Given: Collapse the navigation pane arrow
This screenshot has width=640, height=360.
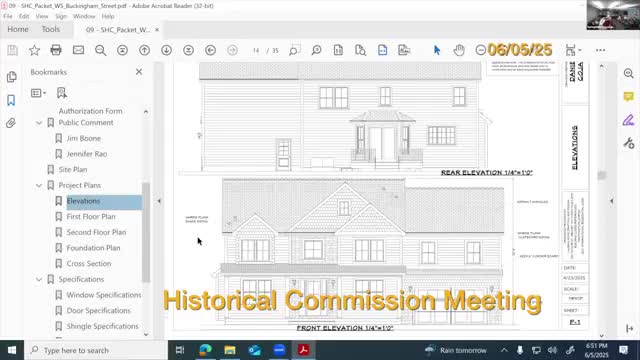Looking at the screenshot, I should 159,201.
